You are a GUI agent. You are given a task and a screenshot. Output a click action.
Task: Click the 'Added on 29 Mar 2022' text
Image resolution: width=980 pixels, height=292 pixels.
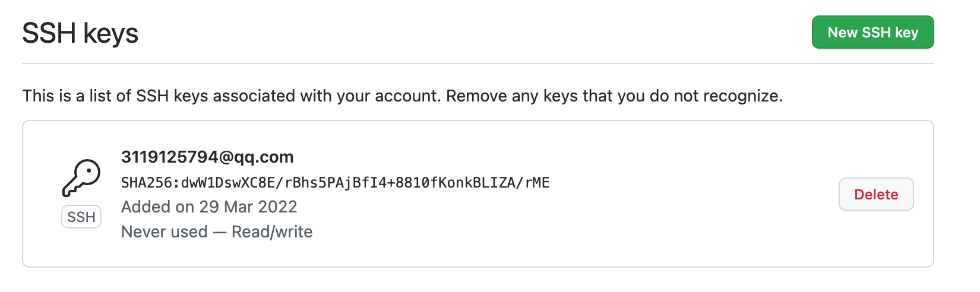click(209, 207)
